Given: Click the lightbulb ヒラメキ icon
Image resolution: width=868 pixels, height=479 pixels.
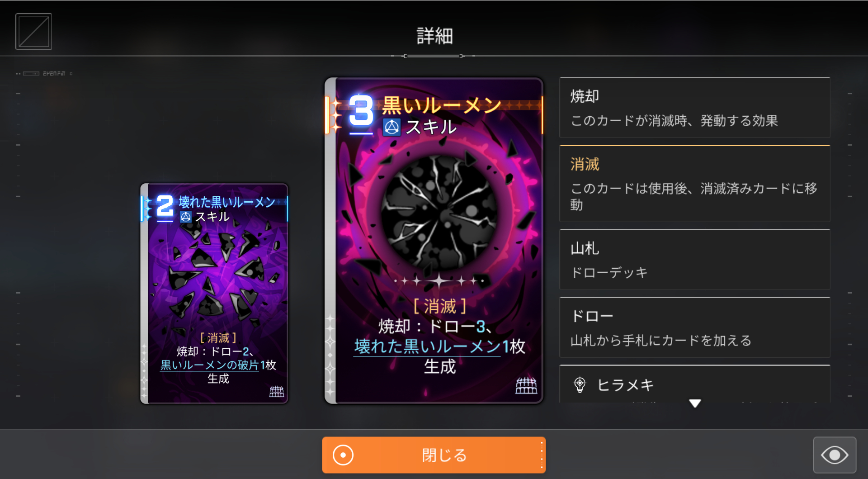Looking at the screenshot, I should pos(580,385).
